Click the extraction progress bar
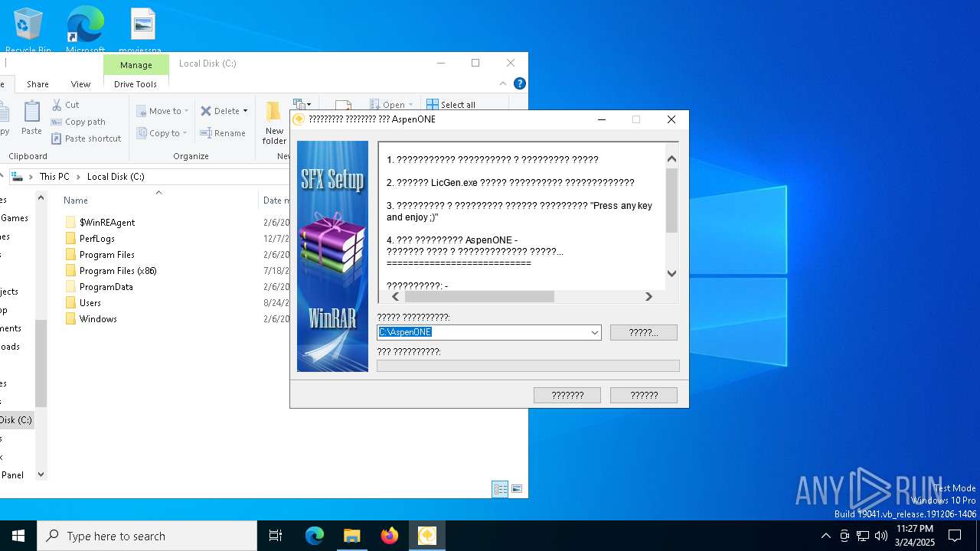This screenshot has width=980, height=551. coord(528,366)
